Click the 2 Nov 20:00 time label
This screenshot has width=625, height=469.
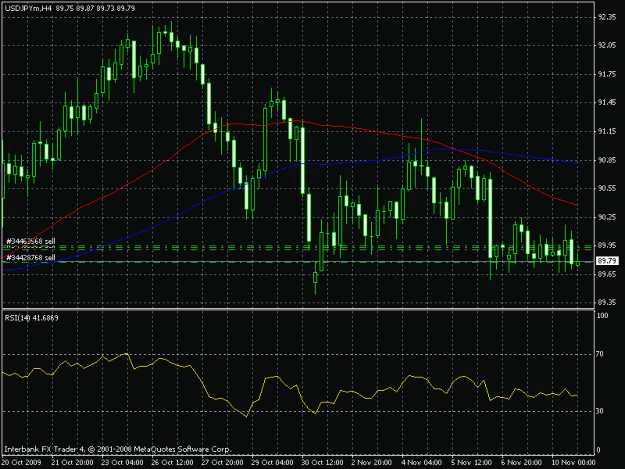[x=372, y=463]
